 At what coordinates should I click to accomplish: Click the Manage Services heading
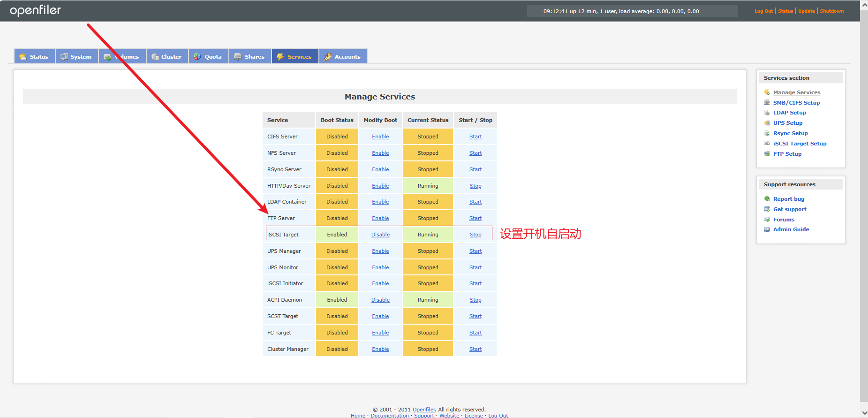tap(380, 97)
